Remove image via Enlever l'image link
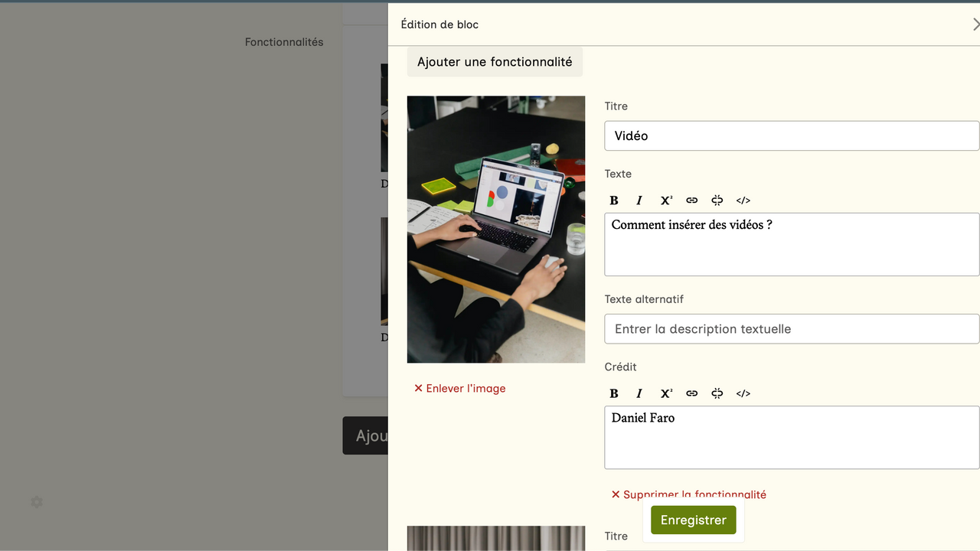980x551 pixels. tap(460, 389)
